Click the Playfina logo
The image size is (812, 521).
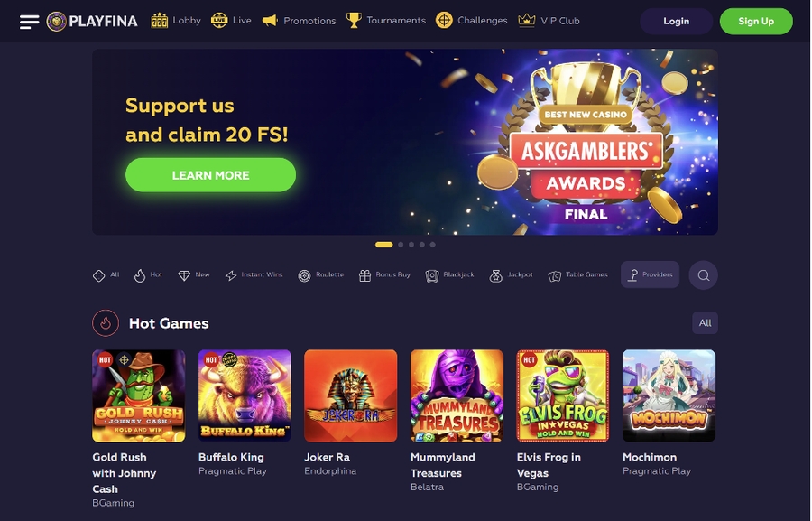pyautogui.click(x=92, y=22)
